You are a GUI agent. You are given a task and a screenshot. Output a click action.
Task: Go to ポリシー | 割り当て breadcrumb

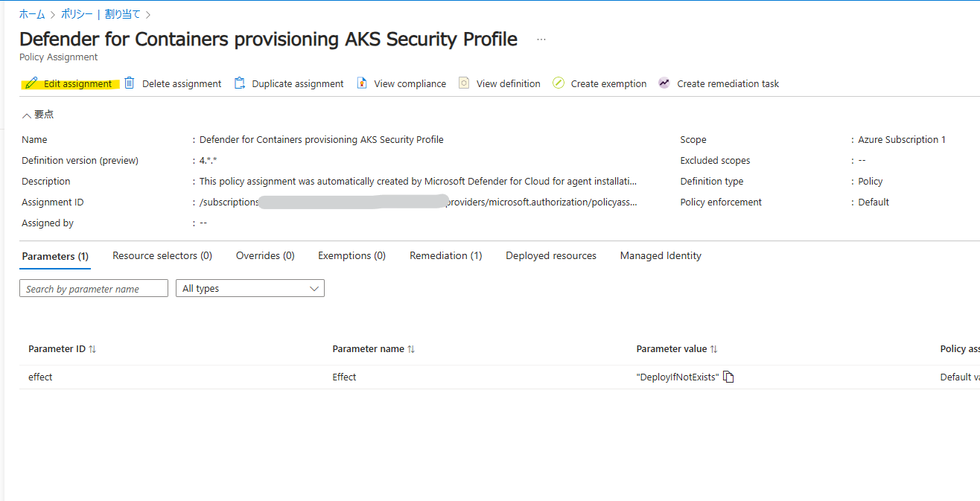tap(100, 14)
